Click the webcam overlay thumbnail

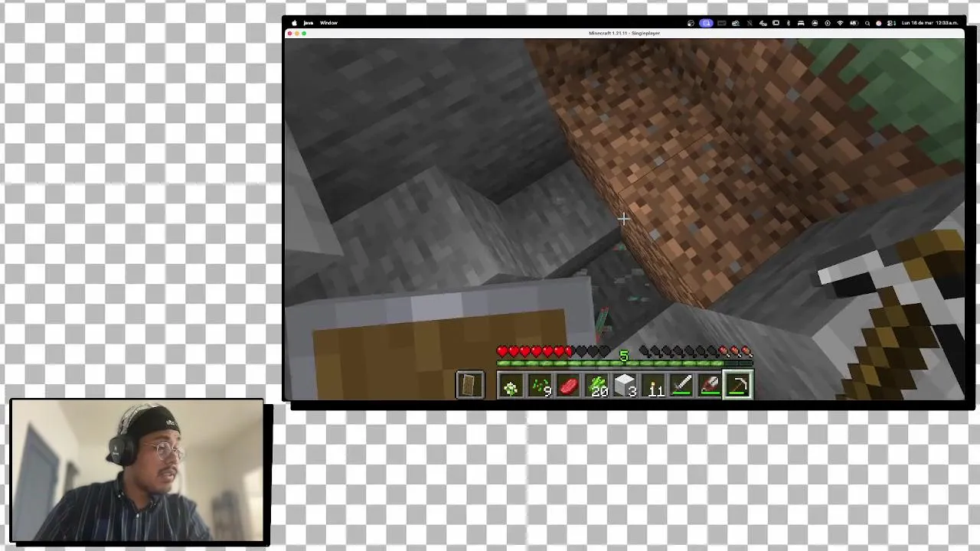tap(138, 472)
